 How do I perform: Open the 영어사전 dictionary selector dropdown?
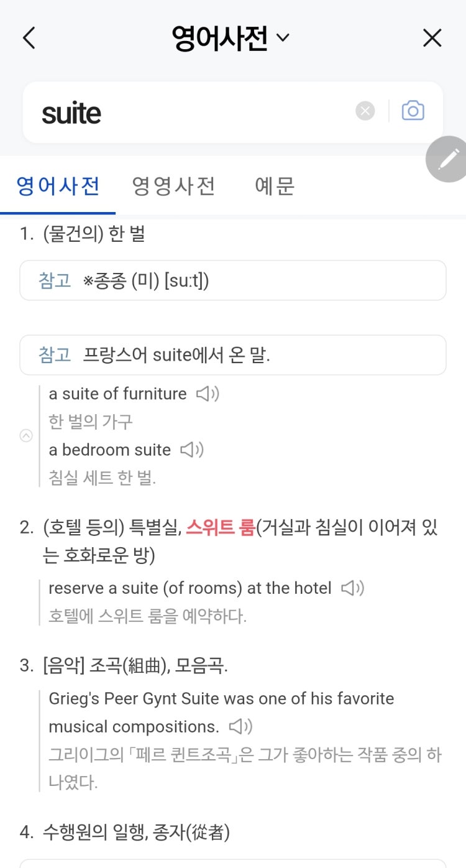231,39
